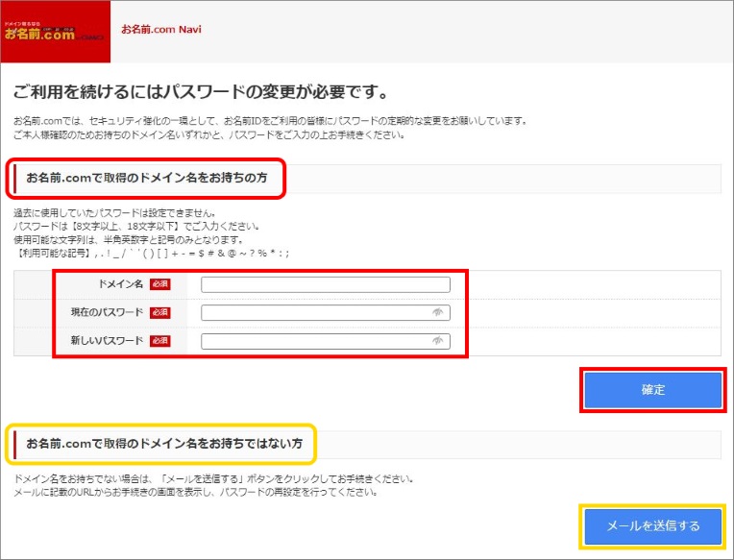Click the line starting ドメイン名をお持ちでない場合は
734x560 pixels.
[x=214, y=479]
